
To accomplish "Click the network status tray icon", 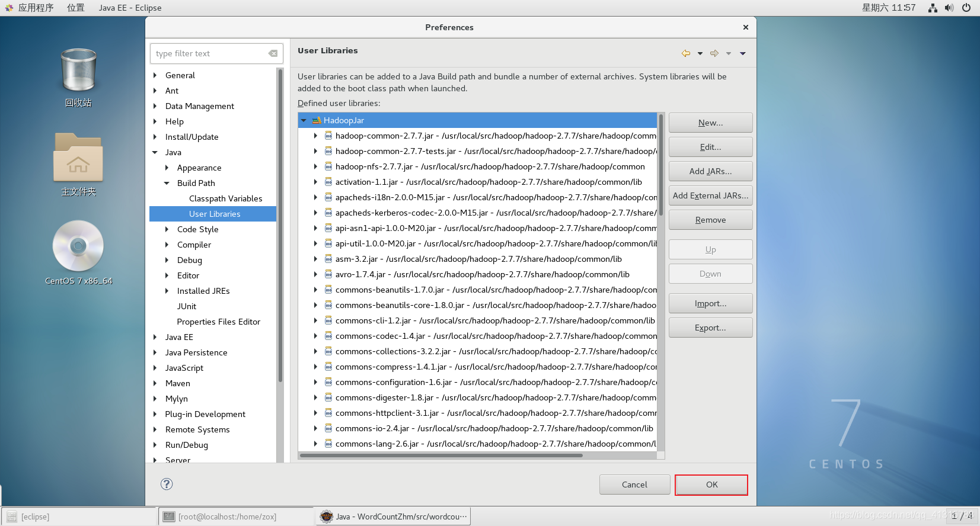I will coord(933,8).
